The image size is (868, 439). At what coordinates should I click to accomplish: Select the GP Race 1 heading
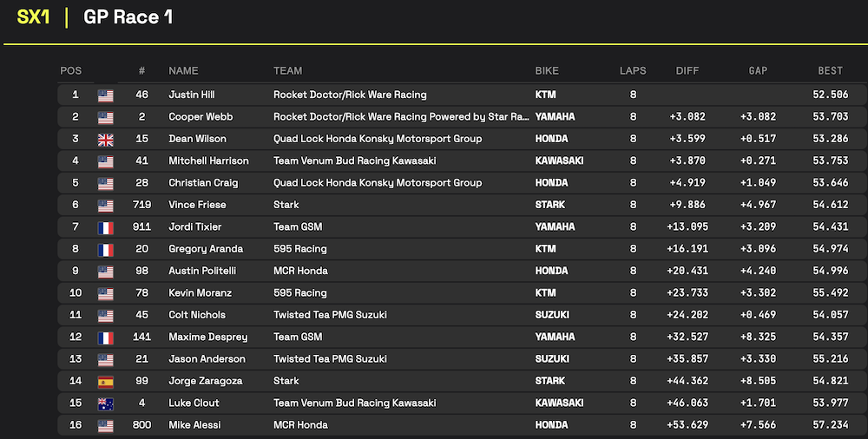pyautogui.click(x=128, y=17)
